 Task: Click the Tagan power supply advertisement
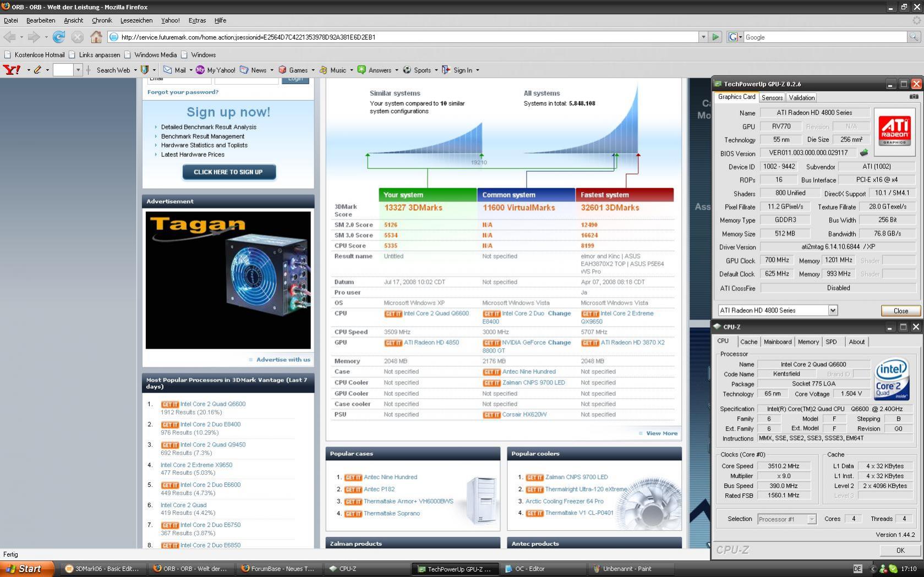[x=228, y=280]
